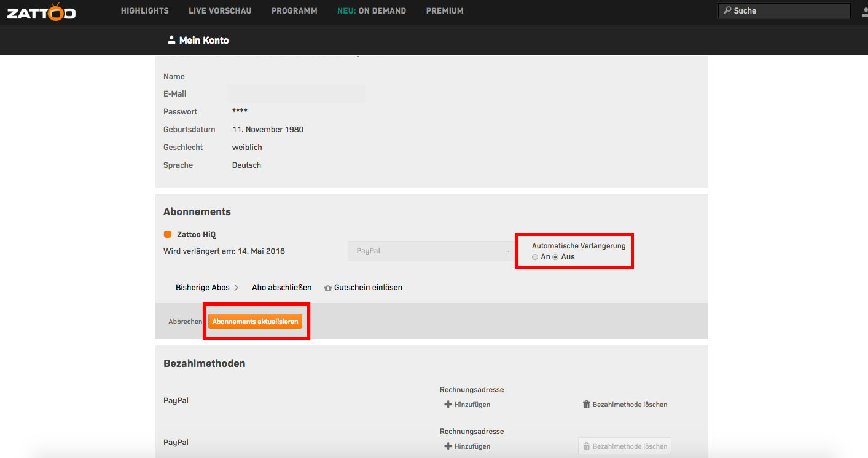The height and width of the screenshot is (458, 868).
Task: Click the Bezahlmethoden section heading
Action: coord(205,363)
